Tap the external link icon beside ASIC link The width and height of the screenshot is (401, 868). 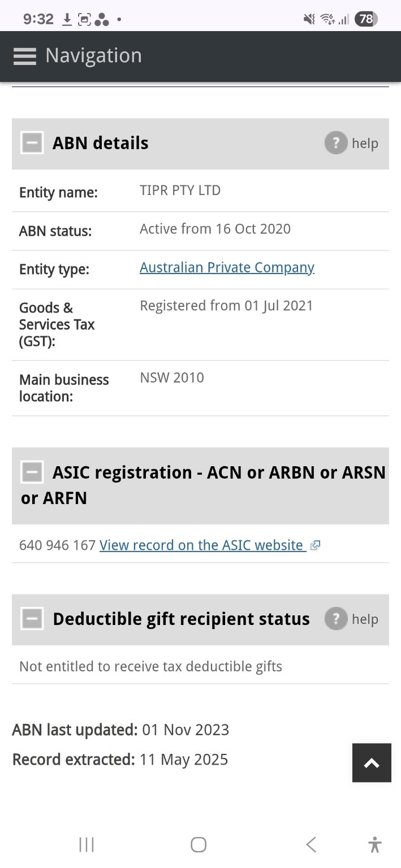[x=316, y=545]
